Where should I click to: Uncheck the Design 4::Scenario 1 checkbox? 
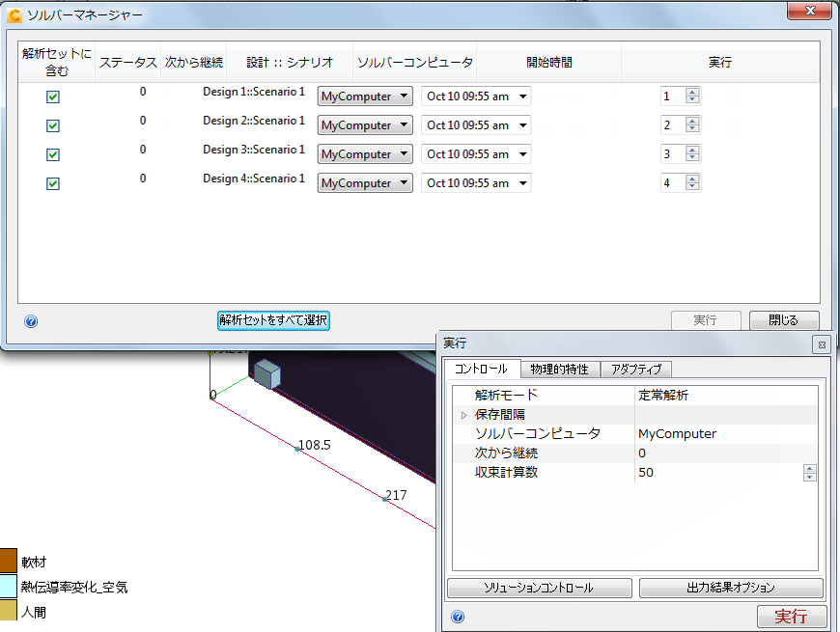tap(53, 183)
